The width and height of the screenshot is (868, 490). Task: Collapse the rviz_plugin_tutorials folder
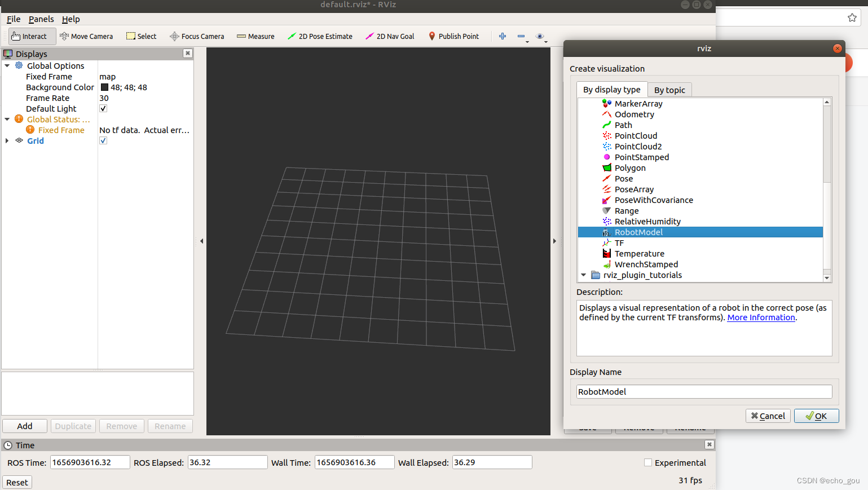coord(584,275)
